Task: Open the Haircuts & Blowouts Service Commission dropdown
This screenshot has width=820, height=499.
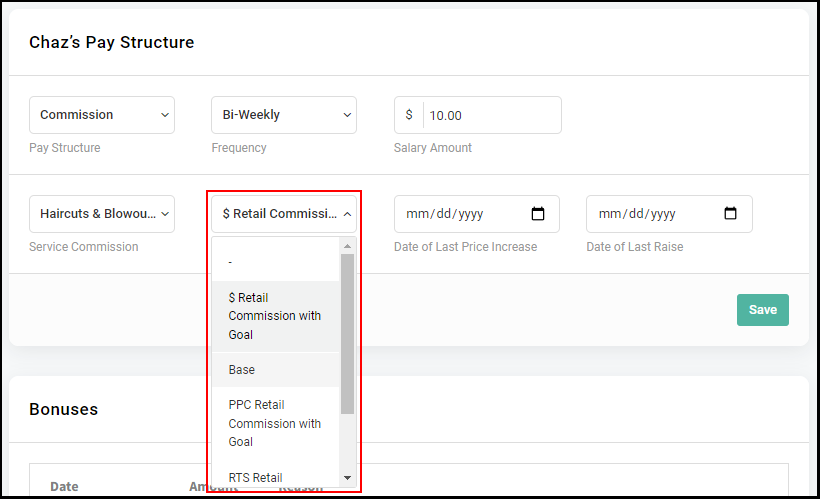Action: coord(102,214)
